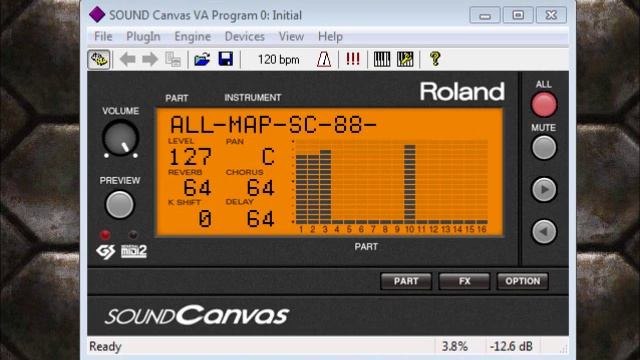Open a file with the folder icon
Viewport: 640px width, 360px height.
point(202,60)
